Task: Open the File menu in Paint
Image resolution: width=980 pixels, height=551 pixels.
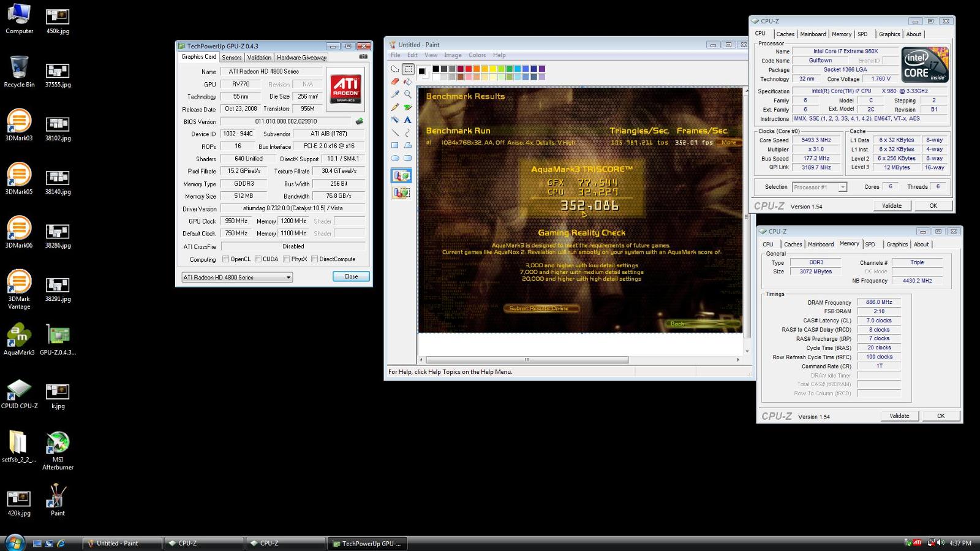Action: [x=396, y=55]
